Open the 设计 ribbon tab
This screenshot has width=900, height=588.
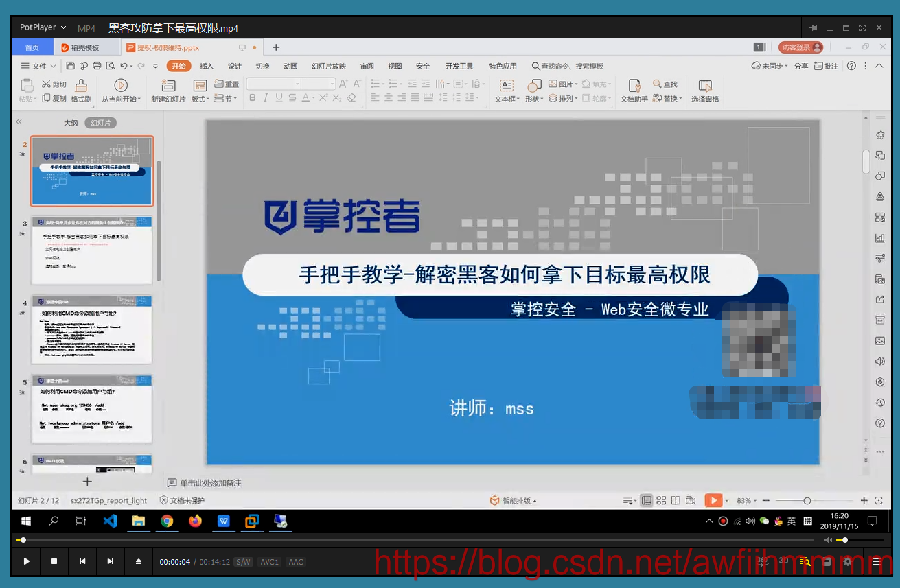click(235, 66)
